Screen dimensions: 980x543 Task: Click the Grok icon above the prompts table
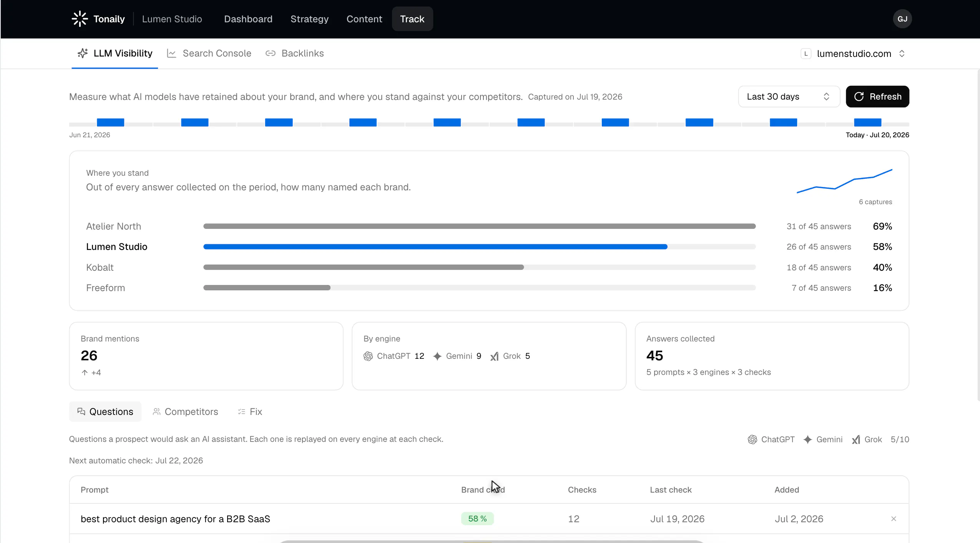pos(856,440)
